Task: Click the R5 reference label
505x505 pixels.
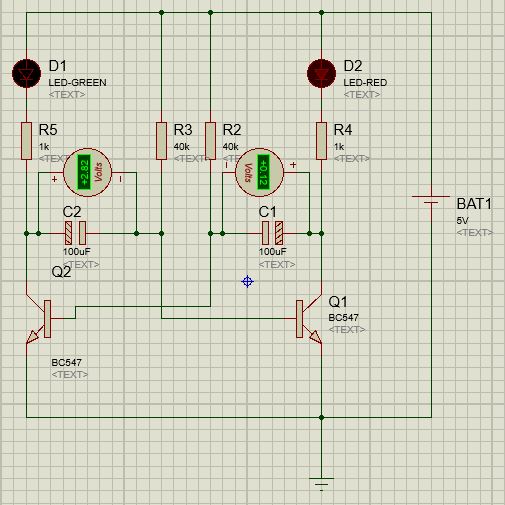Action: [x=48, y=130]
